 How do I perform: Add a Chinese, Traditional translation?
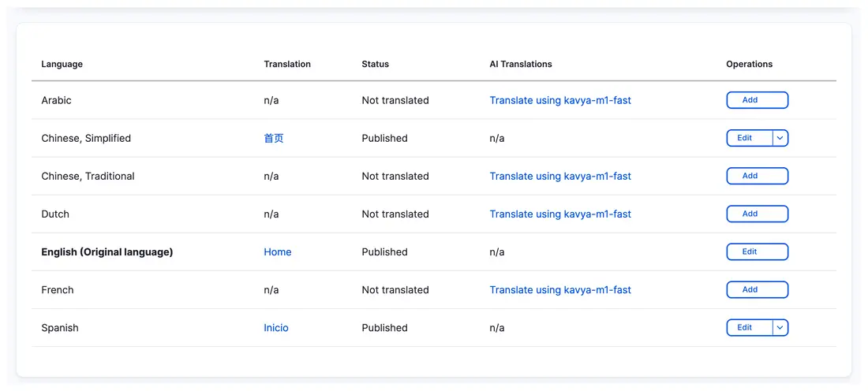point(757,176)
